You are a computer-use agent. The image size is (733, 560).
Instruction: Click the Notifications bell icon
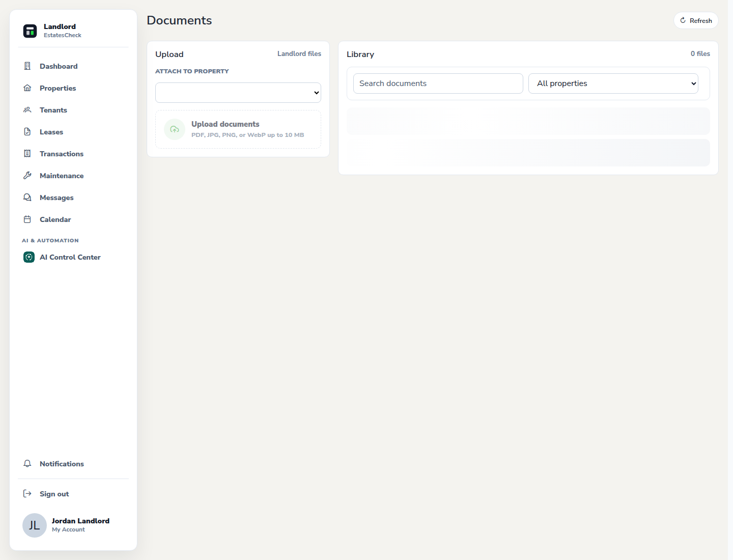pos(27,464)
